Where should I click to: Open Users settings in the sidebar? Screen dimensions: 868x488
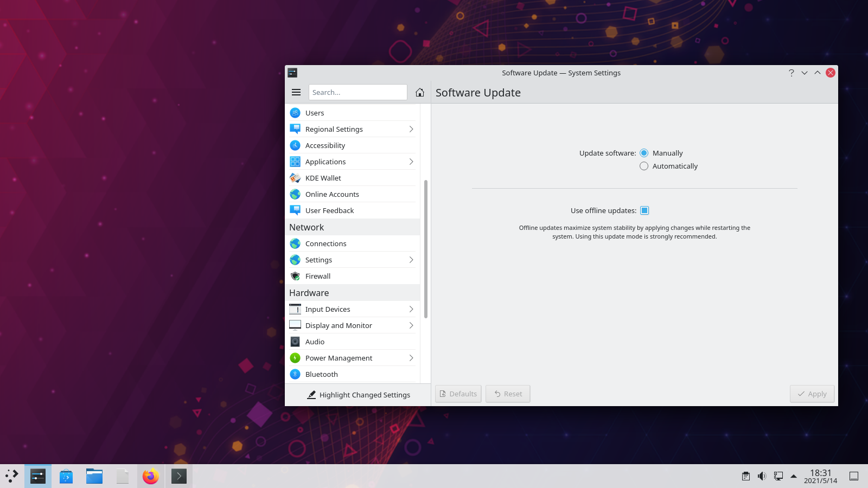(x=315, y=113)
